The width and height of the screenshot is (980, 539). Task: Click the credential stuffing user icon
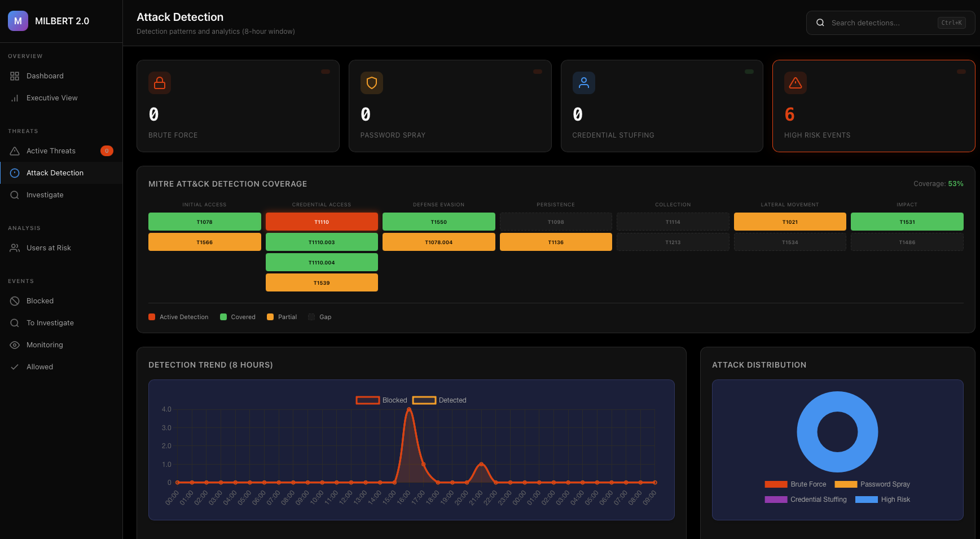tap(584, 83)
